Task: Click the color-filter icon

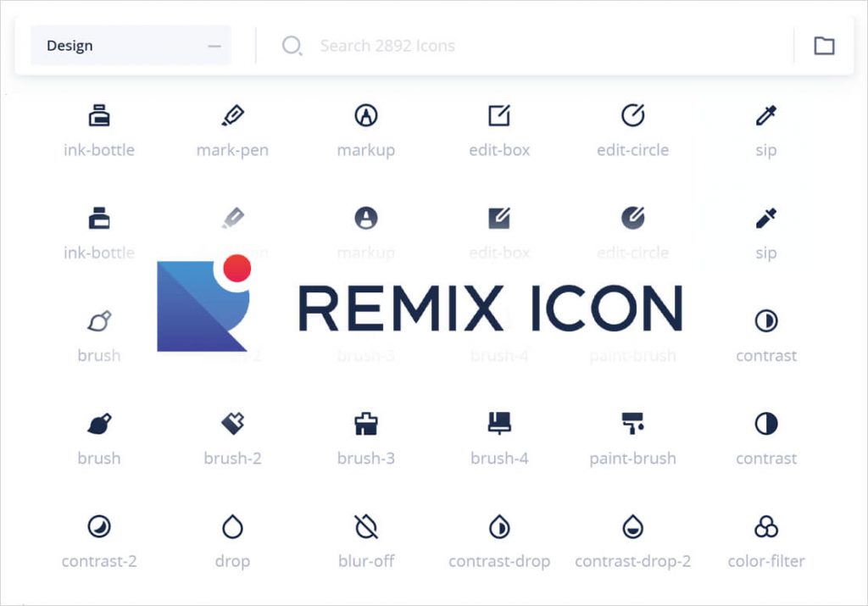Action: pos(765,526)
